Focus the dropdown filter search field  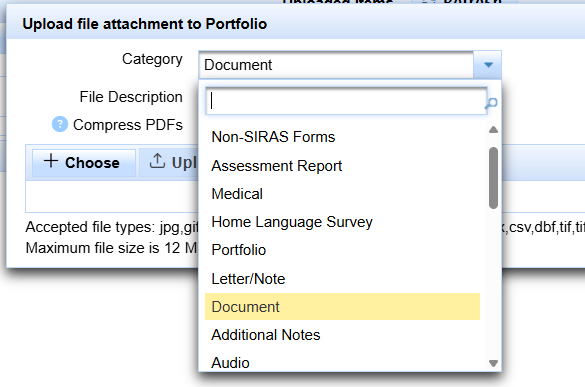[346, 101]
